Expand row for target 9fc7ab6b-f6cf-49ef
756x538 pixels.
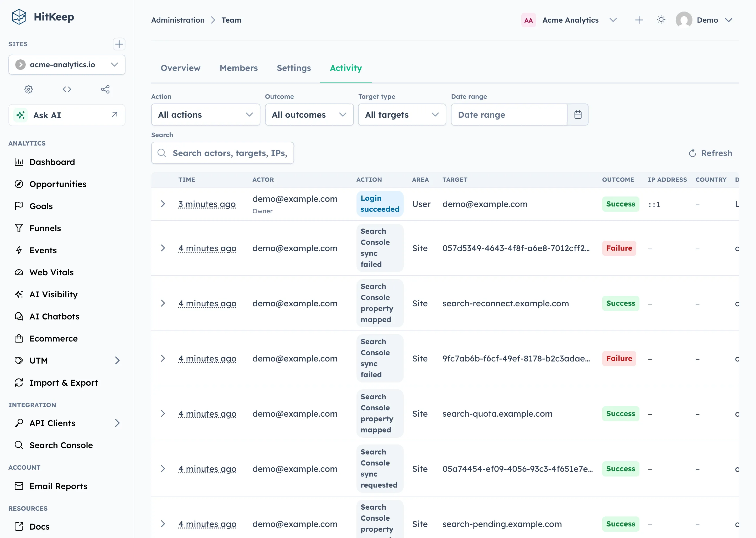coord(163,358)
